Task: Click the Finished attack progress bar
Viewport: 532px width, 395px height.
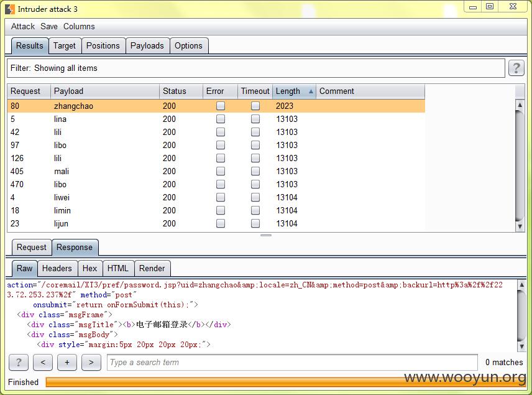Action: (286, 382)
